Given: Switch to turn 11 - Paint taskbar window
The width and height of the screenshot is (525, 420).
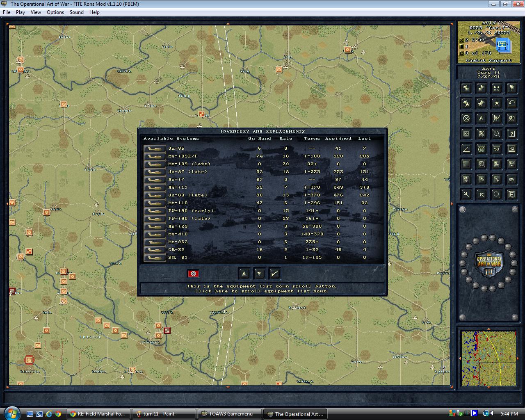Looking at the screenshot, I should pyautogui.click(x=165, y=414).
